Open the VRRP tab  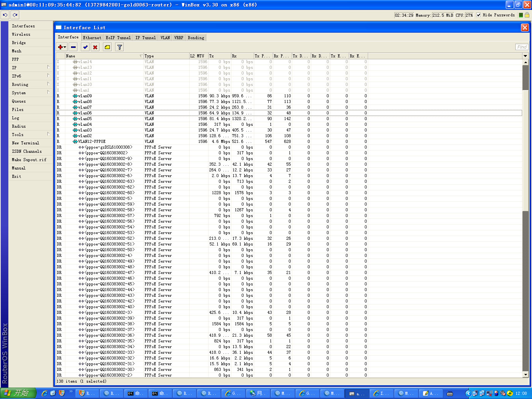[179, 38]
